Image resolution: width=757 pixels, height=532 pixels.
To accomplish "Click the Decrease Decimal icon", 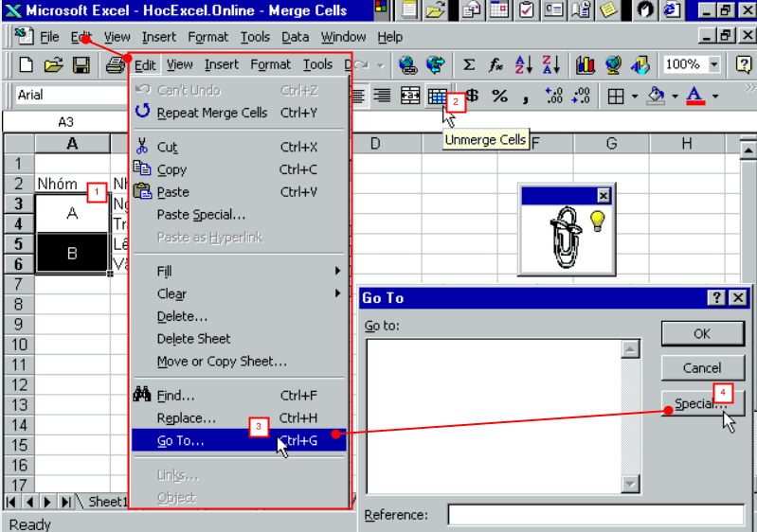I will pyautogui.click(x=581, y=96).
